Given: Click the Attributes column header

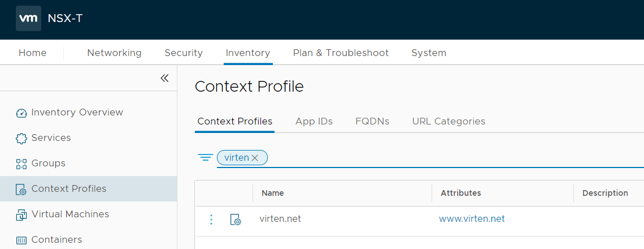Looking at the screenshot, I should click(461, 193).
